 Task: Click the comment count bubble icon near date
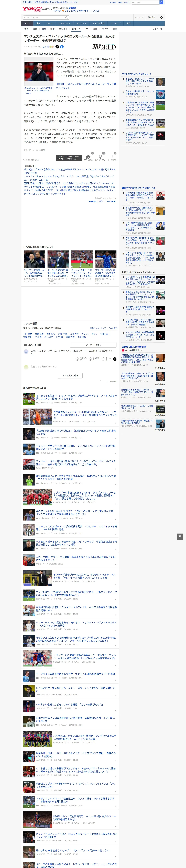point(45,47)
